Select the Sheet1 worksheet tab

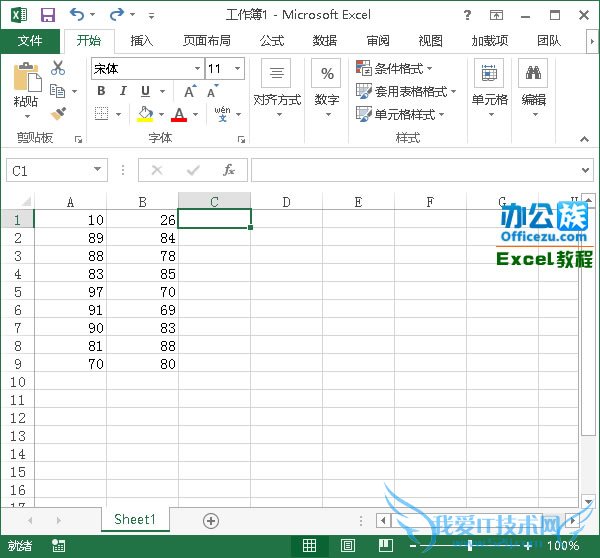(135, 520)
